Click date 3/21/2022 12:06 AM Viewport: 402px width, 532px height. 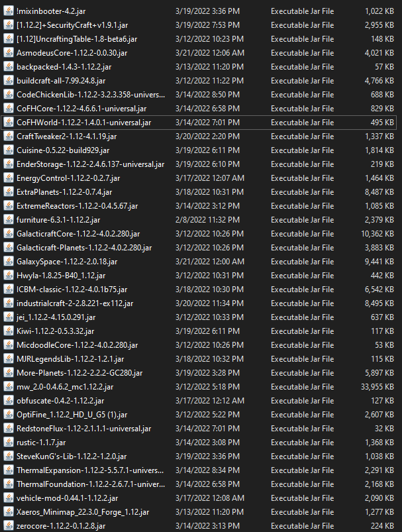click(210, 53)
